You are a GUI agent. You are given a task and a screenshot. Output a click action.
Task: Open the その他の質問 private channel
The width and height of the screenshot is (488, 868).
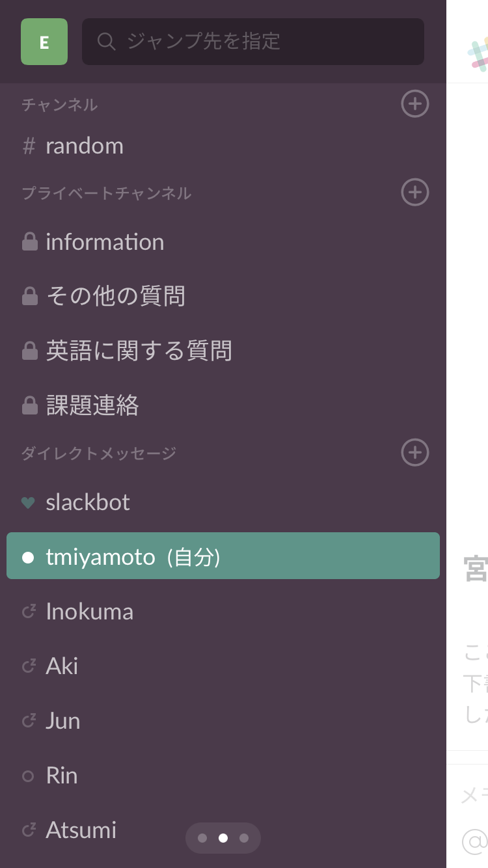[x=223, y=296]
